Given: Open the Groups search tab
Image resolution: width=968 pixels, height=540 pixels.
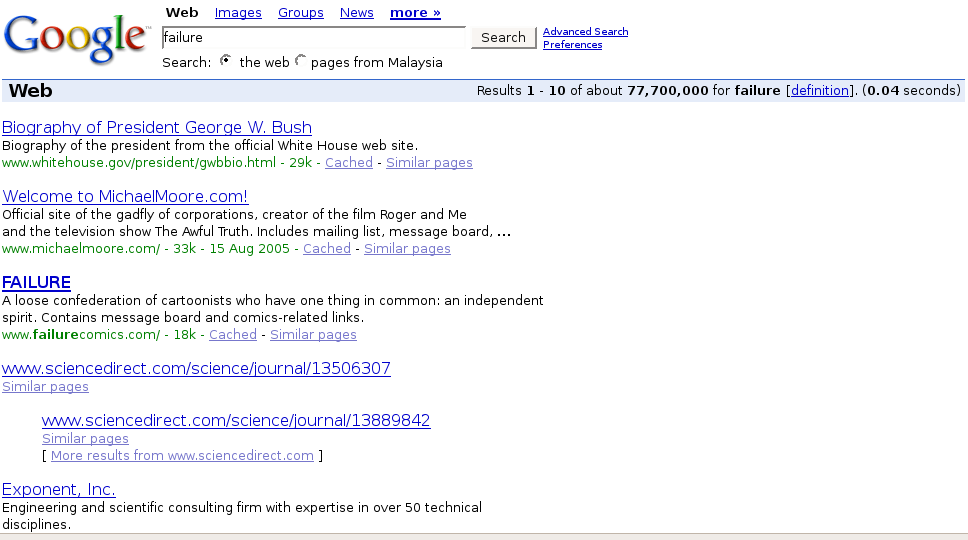Looking at the screenshot, I should coord(301,12).
